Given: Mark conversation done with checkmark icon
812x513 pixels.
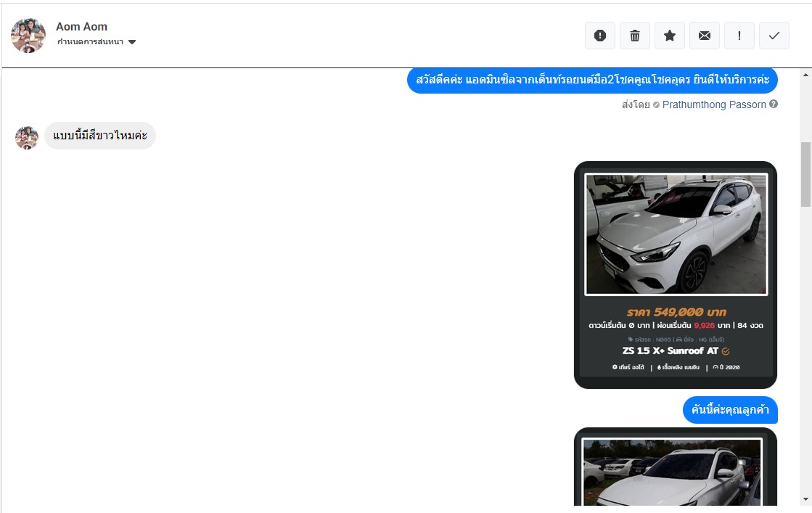Looking at the screenshot, I should 774,36.
